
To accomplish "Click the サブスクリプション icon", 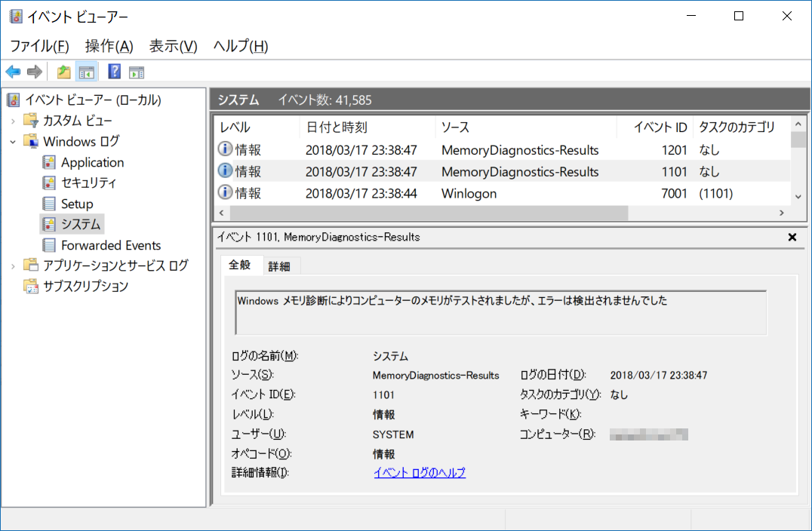I will pos(30,286).
